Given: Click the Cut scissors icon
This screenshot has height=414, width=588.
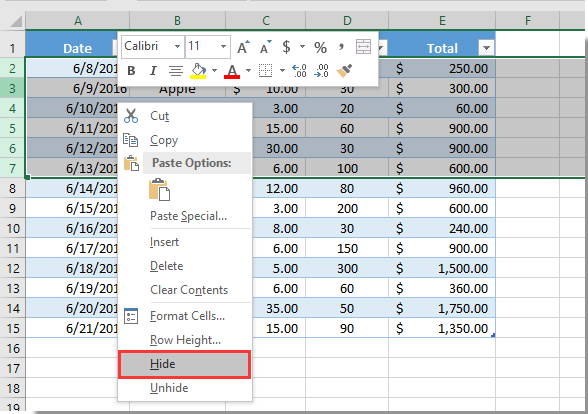Looking at the screenshot, I should pos(131,116).
